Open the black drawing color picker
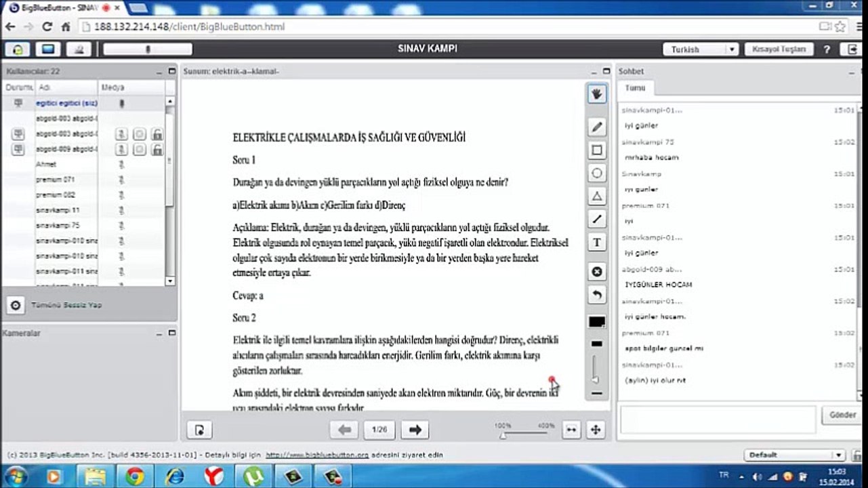The image size is (868, 488). click(x=596, y=321)
